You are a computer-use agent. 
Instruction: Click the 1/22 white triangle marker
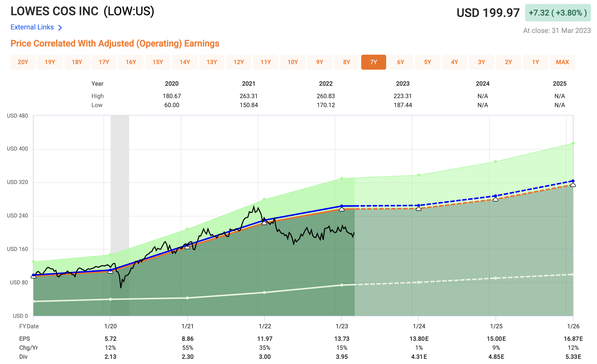(264, 223)
